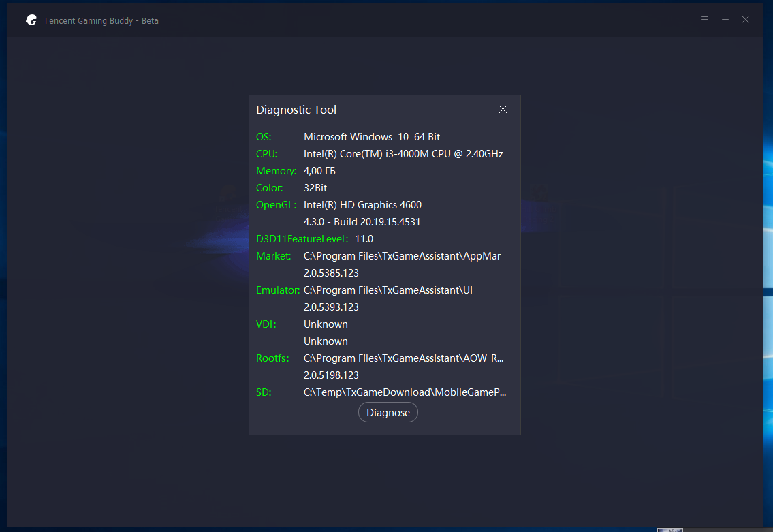Select the CPU value 'Intel(R) Core(TM) i3-4000M'
This screenshot has height=532, width=773.
coord(366,154)
